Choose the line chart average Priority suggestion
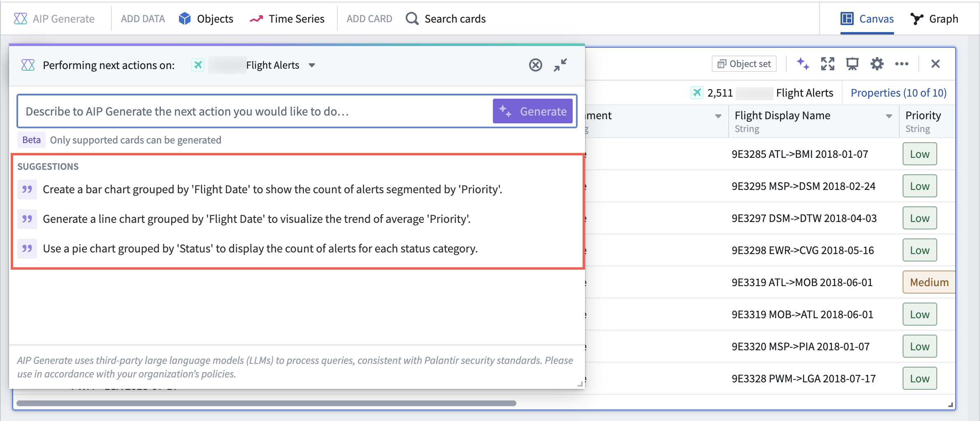Screen dimensions: 980x421 pos(257,219)
